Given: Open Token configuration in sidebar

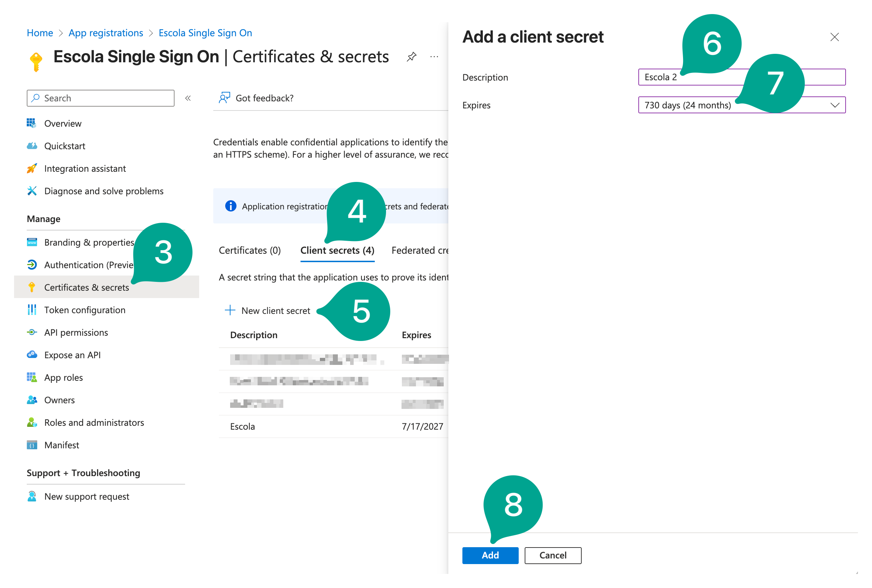Looking at the screenshot, I should coord(84,310).
